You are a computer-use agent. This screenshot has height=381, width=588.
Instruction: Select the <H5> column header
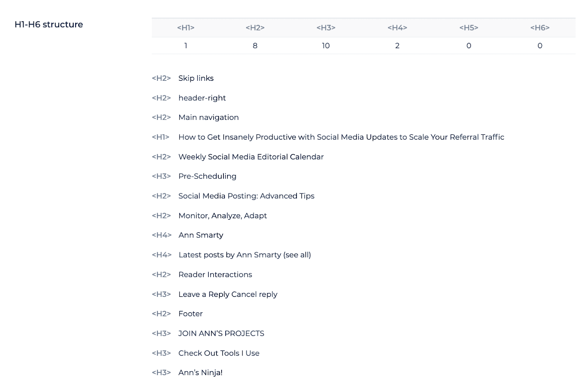(469, 28)
